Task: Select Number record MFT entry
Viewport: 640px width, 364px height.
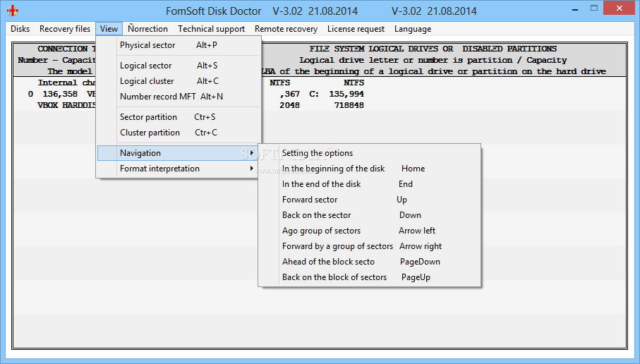Action: pyautogui.click(x=179, y=97)
